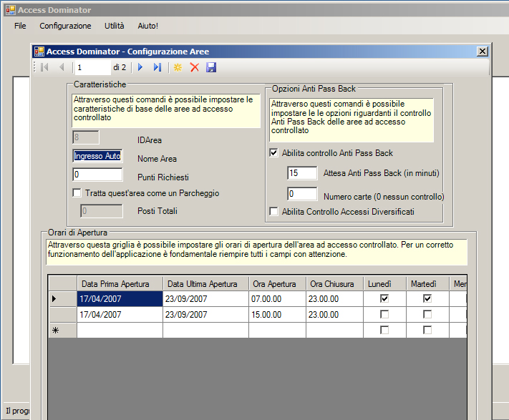The height and width of the screenshot is (420, 509).
Task: Toggle Abilita controllo Anti Pass Back
Action: [273, 152]
